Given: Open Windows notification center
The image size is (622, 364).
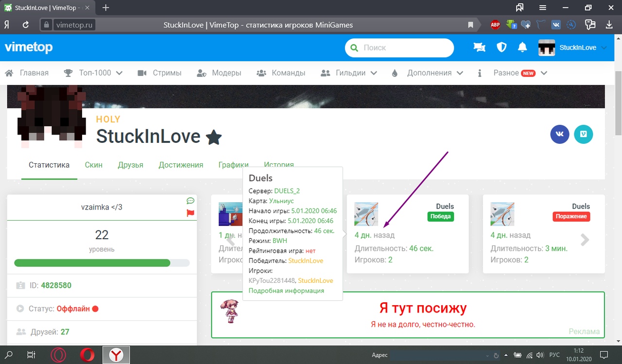Looking at the screenshot, I should point(604,355).
